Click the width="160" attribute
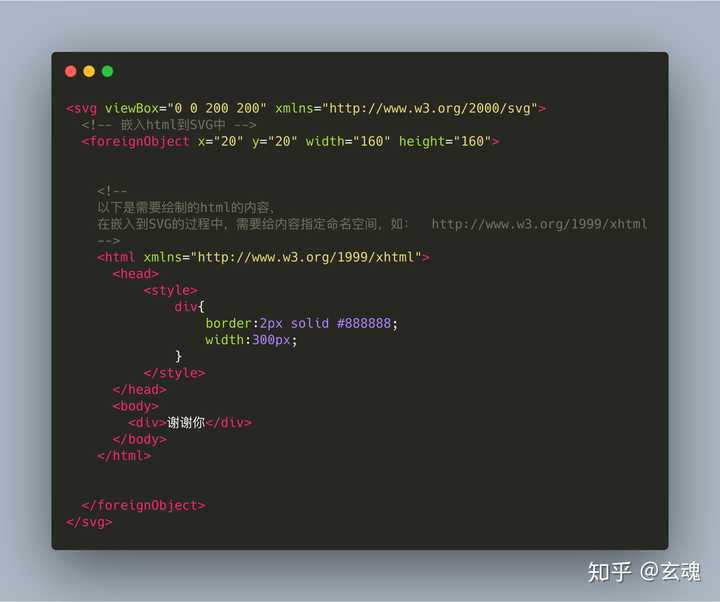The image size is (720, 602). pos(348,141)
